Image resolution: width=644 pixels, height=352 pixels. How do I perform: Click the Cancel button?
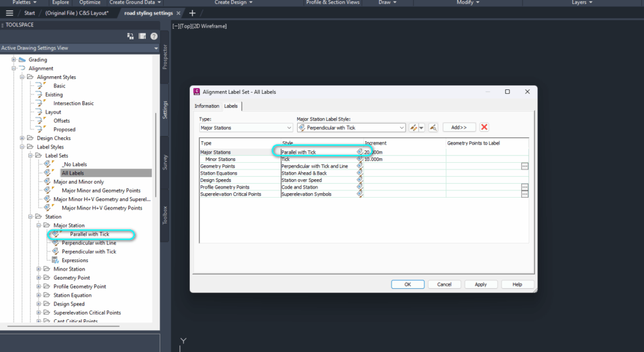[x=444, y=284]
